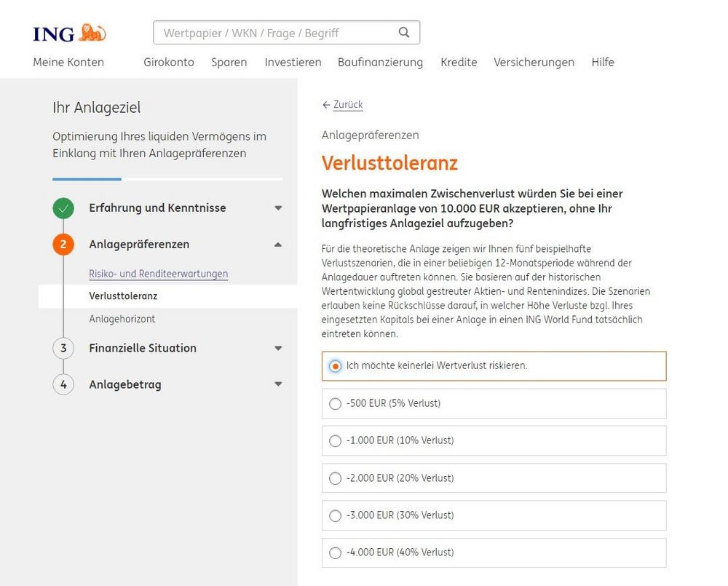
Task: Expand the Erfahrung und Kenntnisse section
Action: (277, 208)
